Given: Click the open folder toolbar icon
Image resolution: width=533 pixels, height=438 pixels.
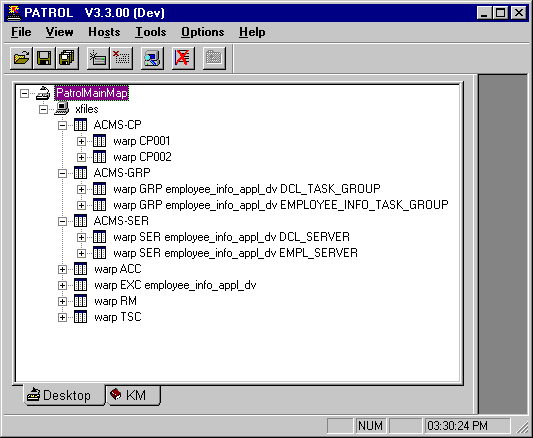Looking at the screenshot, I should (x=21, y=58).
